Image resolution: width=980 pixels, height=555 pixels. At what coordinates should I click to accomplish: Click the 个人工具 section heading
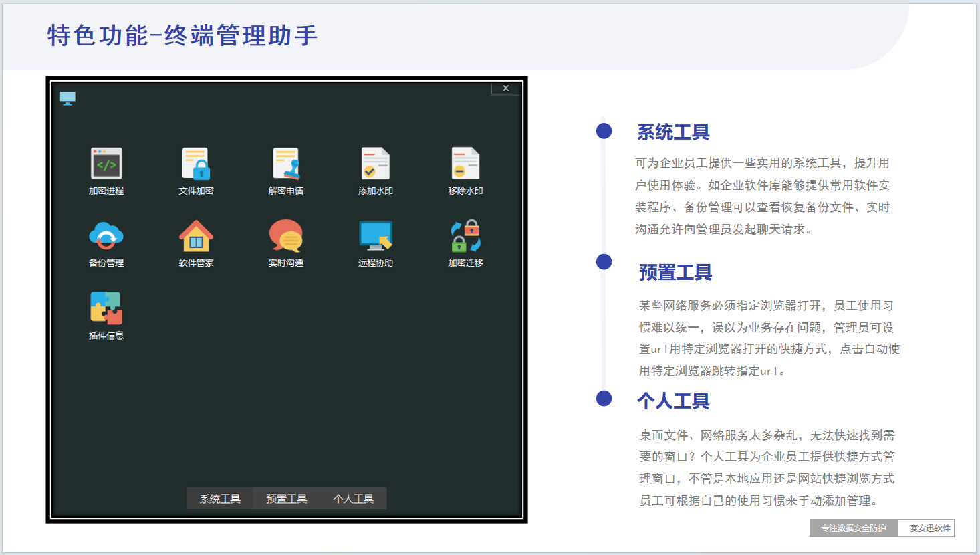point(673,401)
